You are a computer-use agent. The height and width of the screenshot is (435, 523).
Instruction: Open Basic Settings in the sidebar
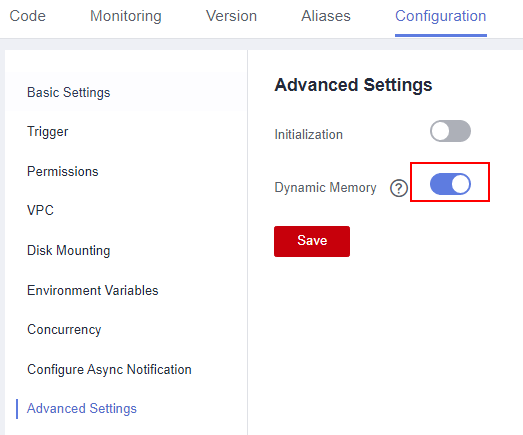68,92
